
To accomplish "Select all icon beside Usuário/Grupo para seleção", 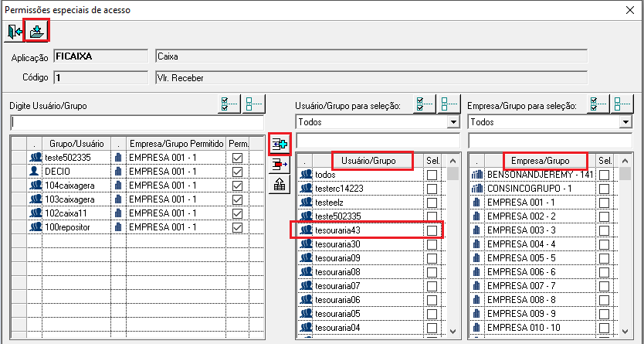I will 425,104.
